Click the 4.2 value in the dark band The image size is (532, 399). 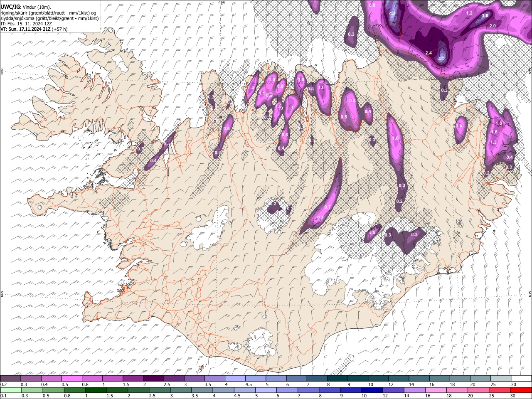click(x=442, y=59)
